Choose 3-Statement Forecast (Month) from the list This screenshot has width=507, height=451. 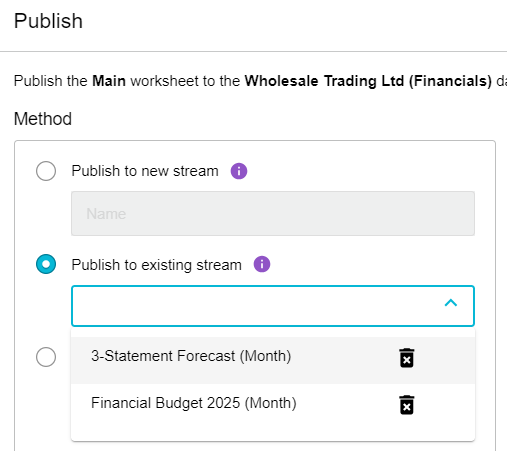(x=191, y=356)
